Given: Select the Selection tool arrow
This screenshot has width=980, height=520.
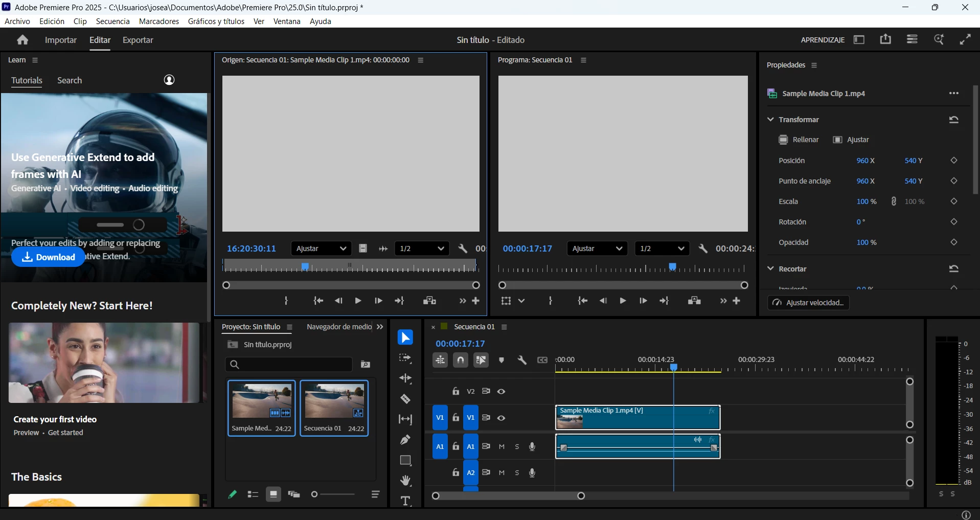Looking at the screenshot, I should tap(405, 337).
